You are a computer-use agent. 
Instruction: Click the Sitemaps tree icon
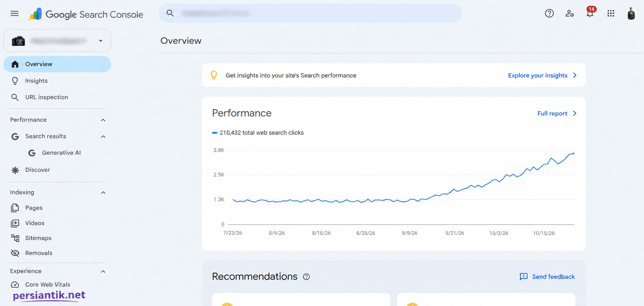pos(15,238)
